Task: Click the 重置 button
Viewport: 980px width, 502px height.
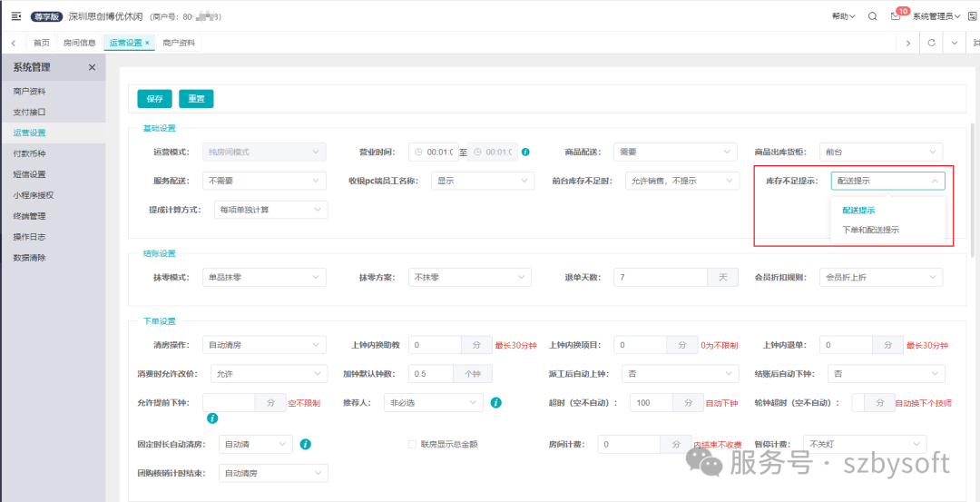Action: [196, 99]
